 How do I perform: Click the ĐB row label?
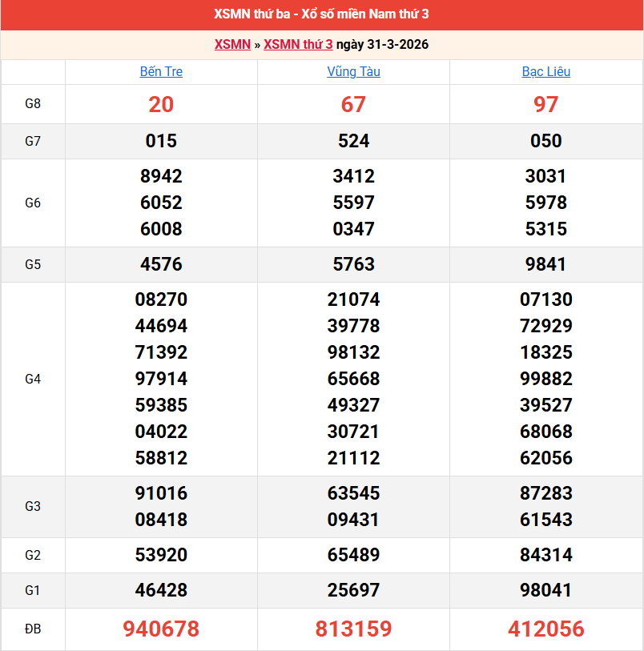33,629
